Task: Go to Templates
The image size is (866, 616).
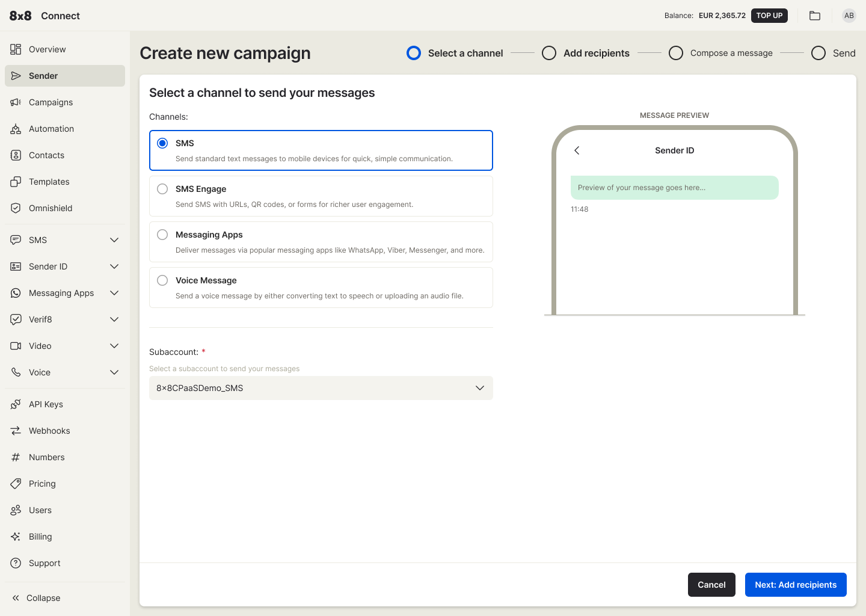Action: pyautogui.click(x=48, y=182)
